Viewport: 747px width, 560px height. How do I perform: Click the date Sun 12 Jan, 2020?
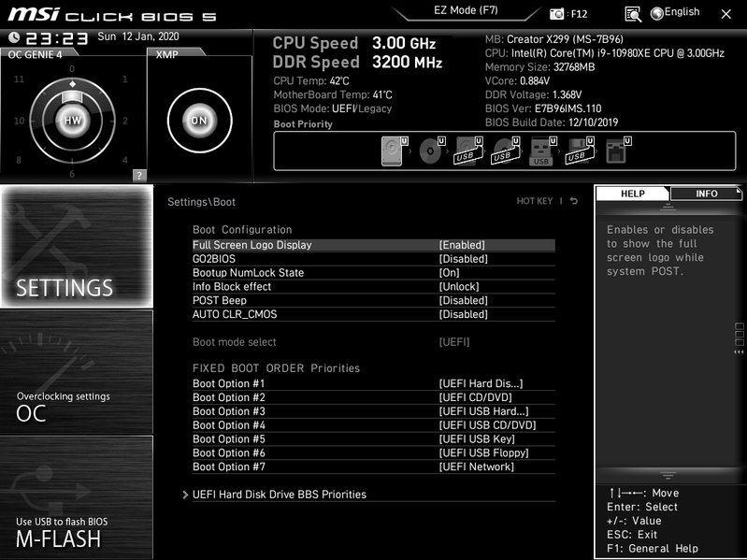click(138, 36)
